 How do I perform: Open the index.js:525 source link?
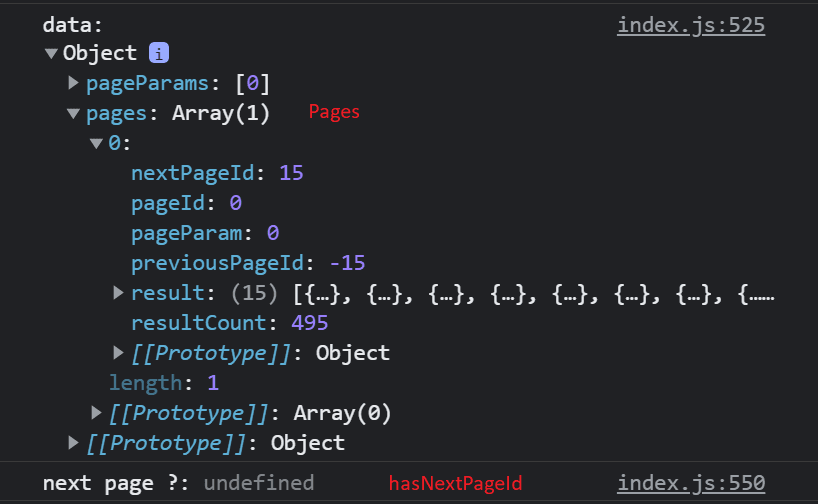point(690,25)
